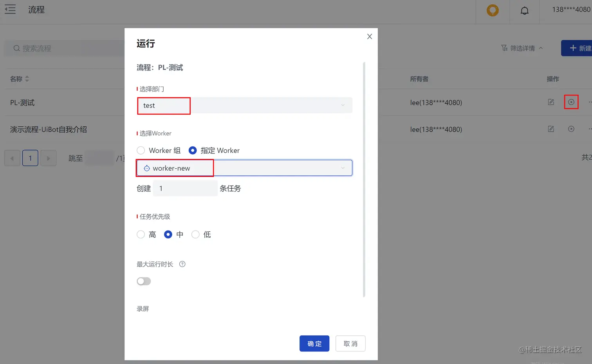Click the run icon for 演示流程-UiBot自我介绍 row
This screenshot has height=364, width=592.
571,129
